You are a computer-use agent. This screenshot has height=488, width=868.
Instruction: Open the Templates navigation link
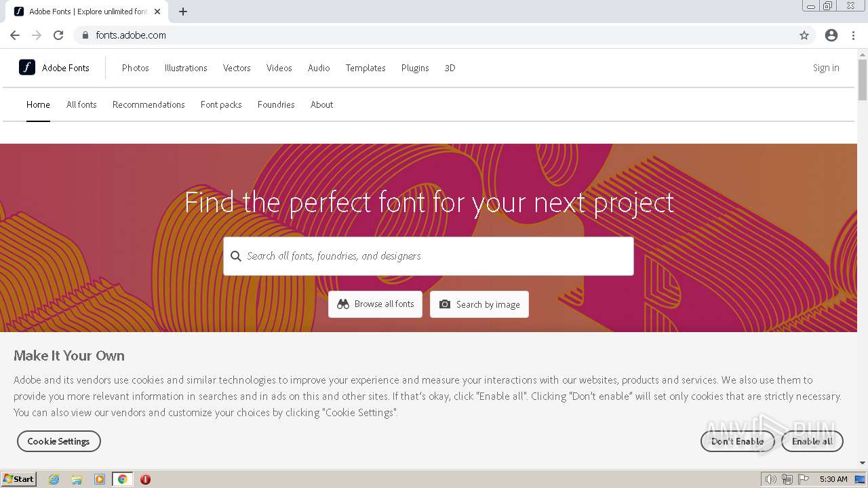366,68
